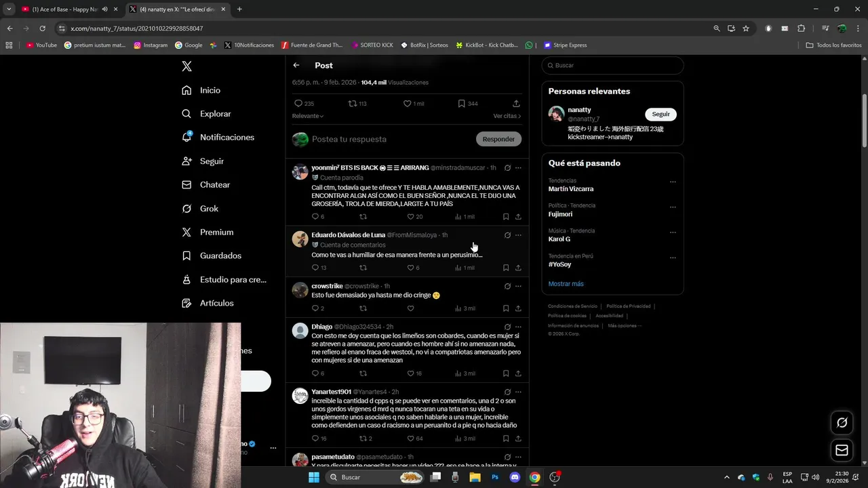The width and height of the screenshot is (868, 488).
Task: Follow nanatty with Seguir button
Action: [x=660, y=114]
